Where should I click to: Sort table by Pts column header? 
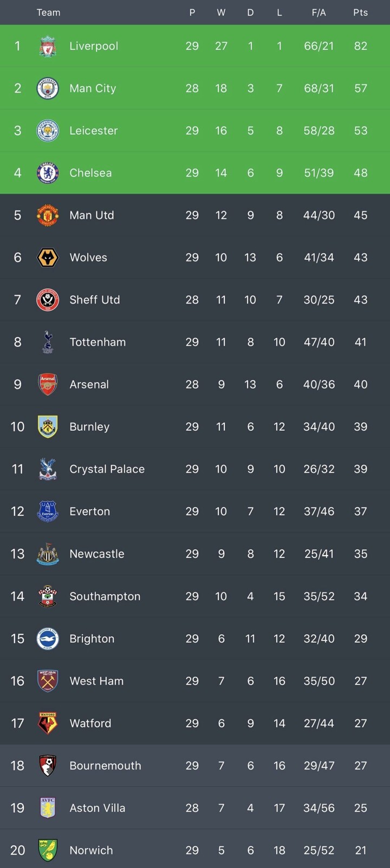[x=361, y=12]
